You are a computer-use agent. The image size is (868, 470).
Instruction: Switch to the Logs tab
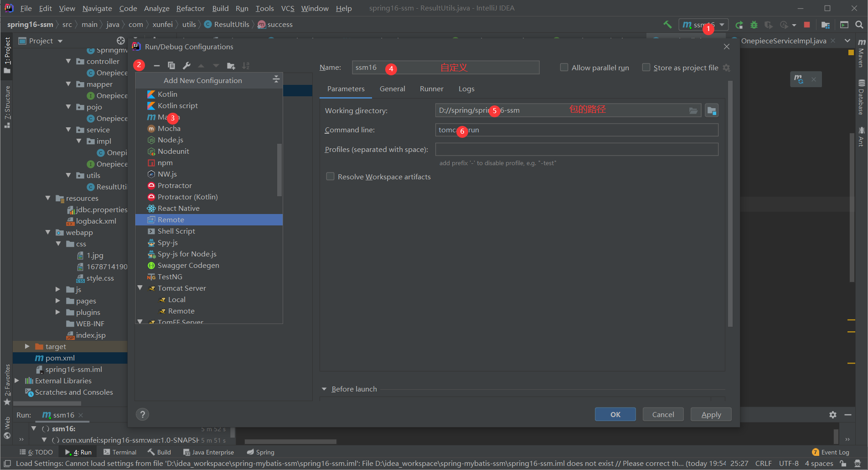point(466,89)
